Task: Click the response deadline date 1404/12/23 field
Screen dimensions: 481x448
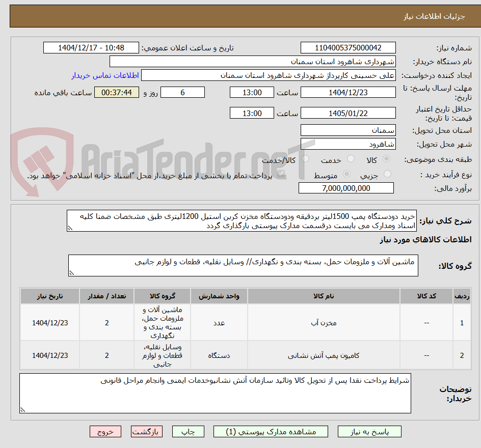Action: click(348, 92)
